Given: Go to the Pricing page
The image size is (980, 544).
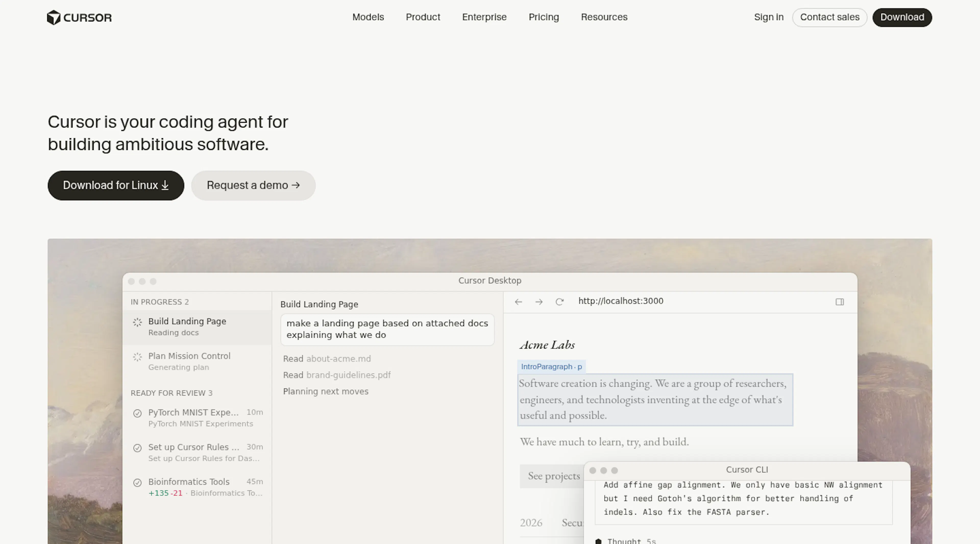Looking at the screenshot, I should click(x=544, y=17).
